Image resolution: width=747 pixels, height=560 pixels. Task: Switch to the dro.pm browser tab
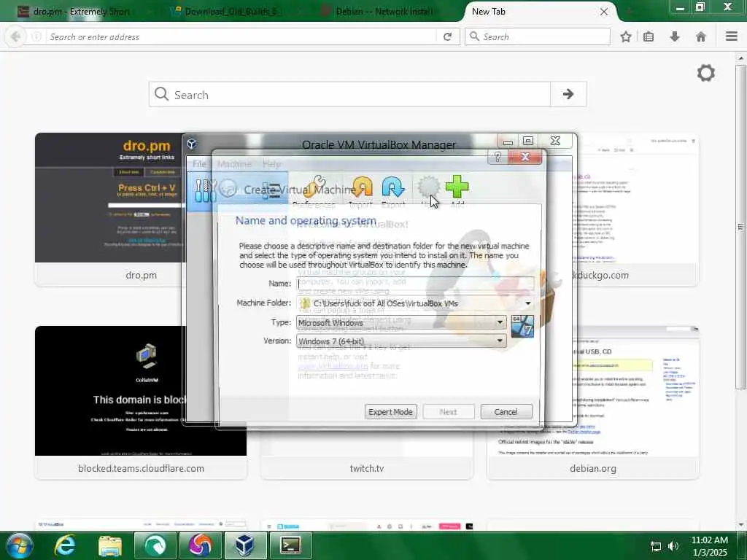click(x=74, y=12)
